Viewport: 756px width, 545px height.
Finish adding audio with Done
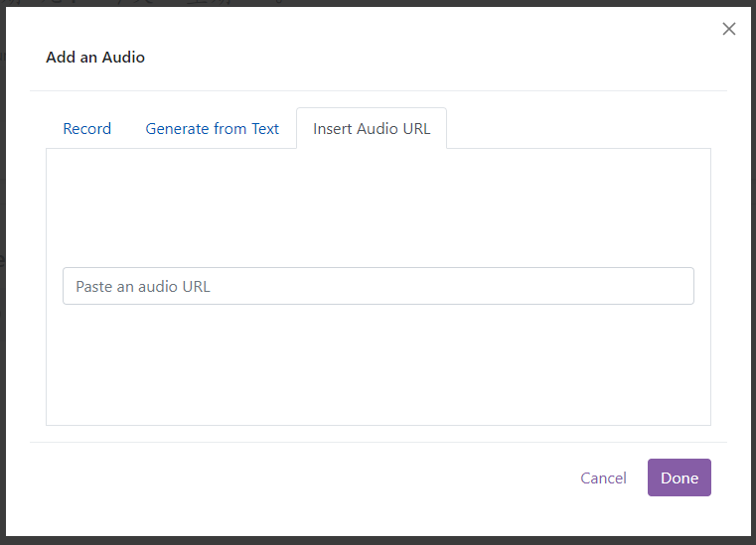coord(679,477)
